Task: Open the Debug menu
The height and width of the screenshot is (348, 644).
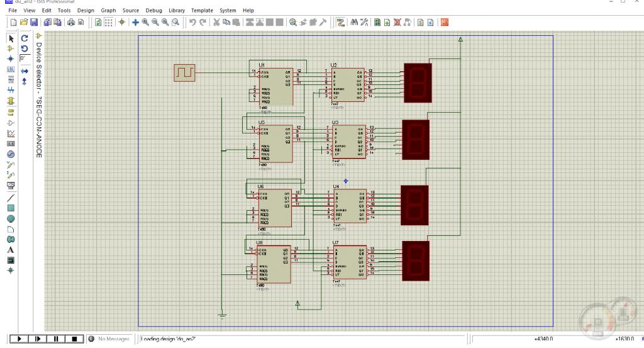Action: tap(153, 11)
